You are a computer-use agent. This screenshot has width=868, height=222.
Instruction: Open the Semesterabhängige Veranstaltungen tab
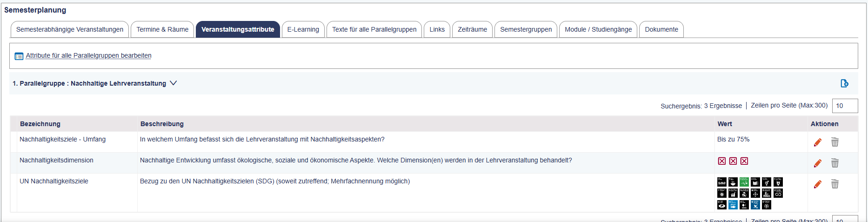(70, 29)
